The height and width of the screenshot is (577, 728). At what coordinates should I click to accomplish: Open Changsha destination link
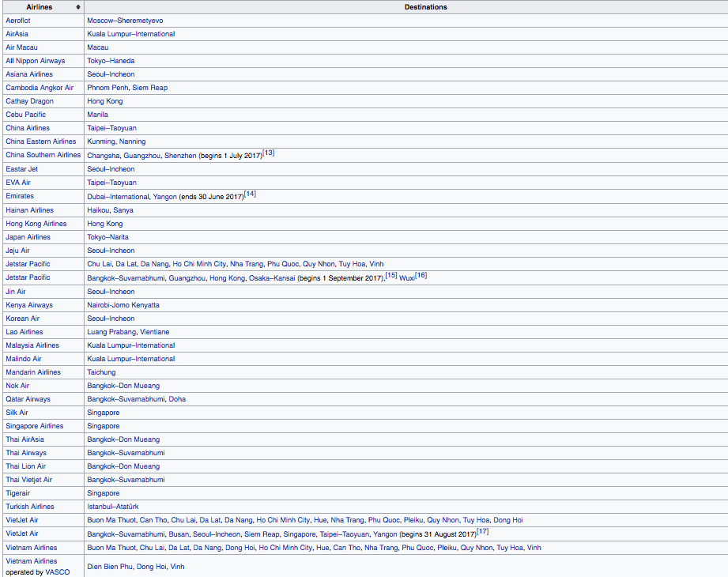pyautogui.click(x=104, y=156)
